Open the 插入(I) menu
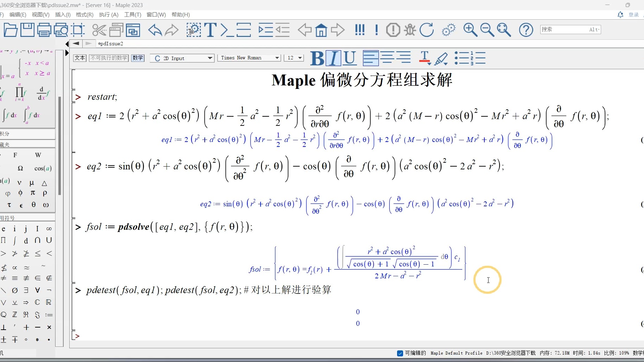644x362 pixels. point(63,14)
